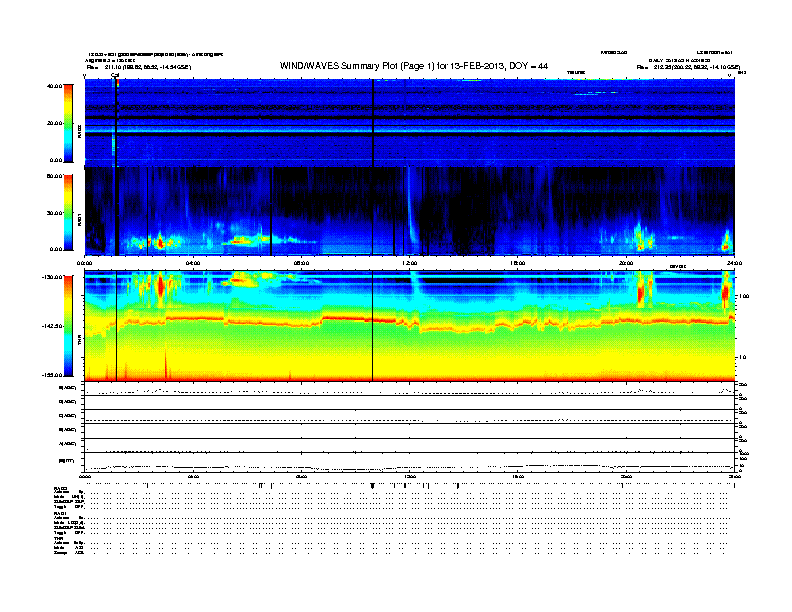
Task: Click the 12:00 tick on bottom time axis
Action: (410, 477)
